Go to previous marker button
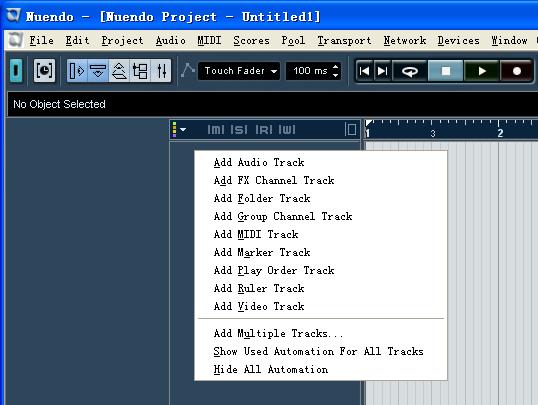The width and height of the screenshot is (538, 405). click(x=364, y=71)
